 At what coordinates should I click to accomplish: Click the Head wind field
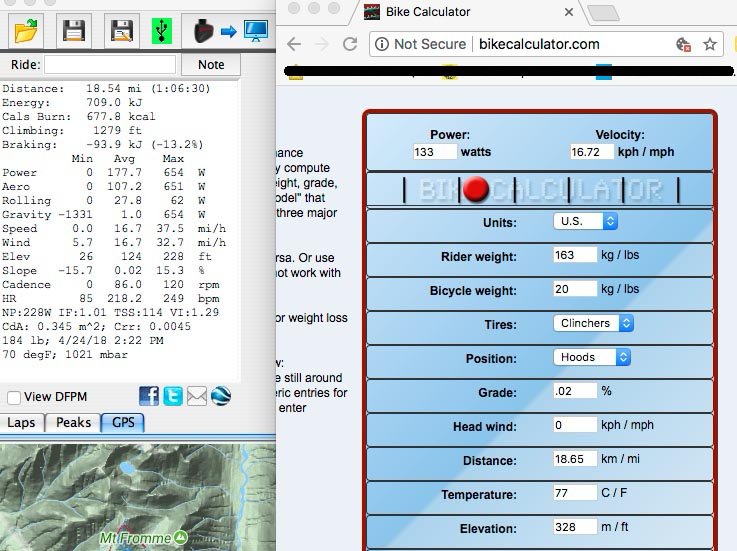tap(575, 425)
